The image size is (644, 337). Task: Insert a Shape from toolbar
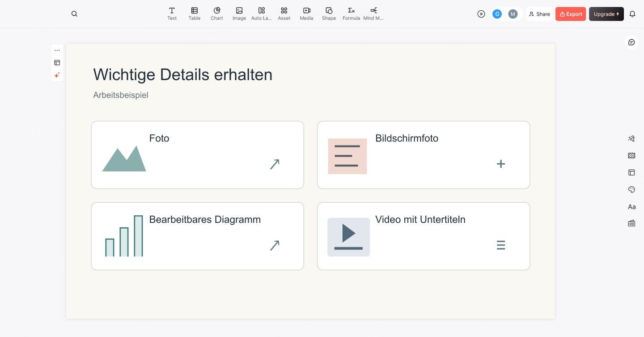click(329, 13)
